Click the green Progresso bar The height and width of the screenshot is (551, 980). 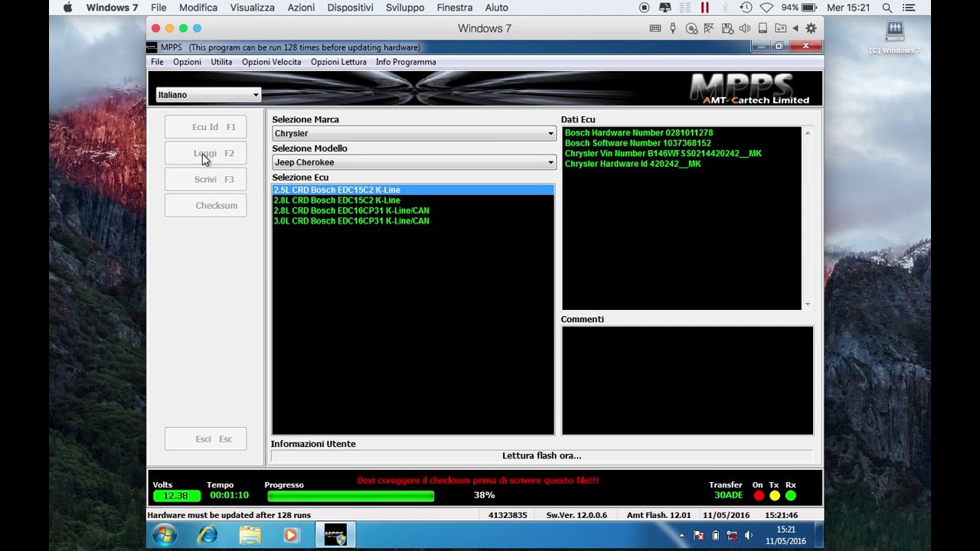click(351, 496)
